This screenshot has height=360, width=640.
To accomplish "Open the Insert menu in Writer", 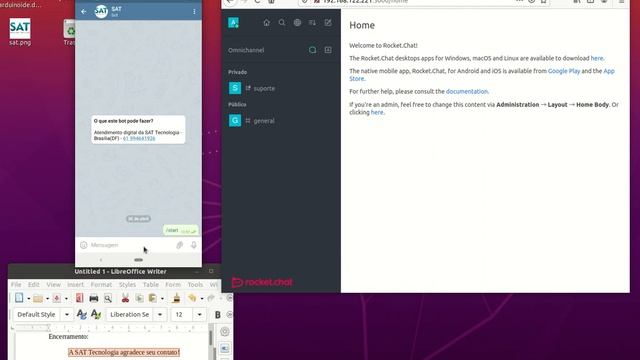I will point(76,284).
